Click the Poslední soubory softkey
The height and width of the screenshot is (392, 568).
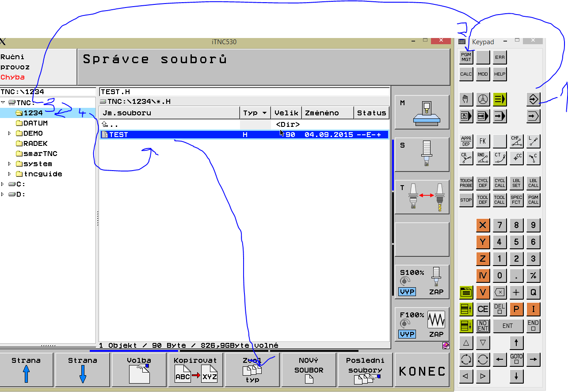click(365, 370)
